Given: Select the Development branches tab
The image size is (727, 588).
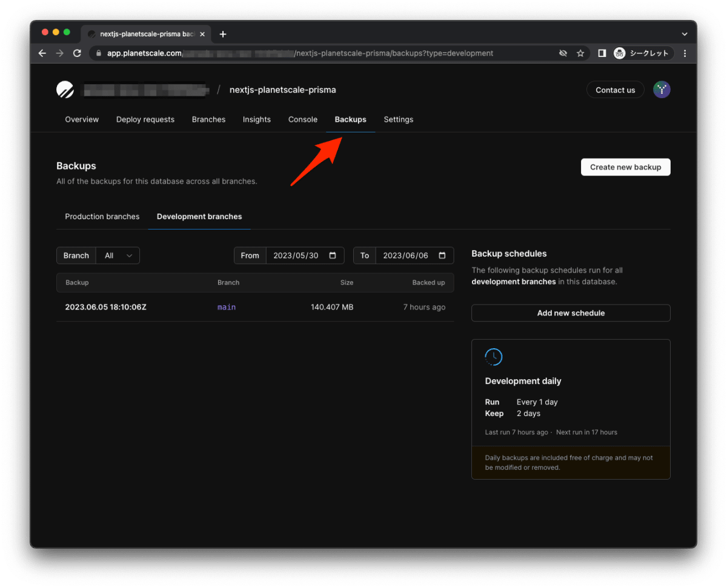Looking at the screenshot, I should point(199,216).
